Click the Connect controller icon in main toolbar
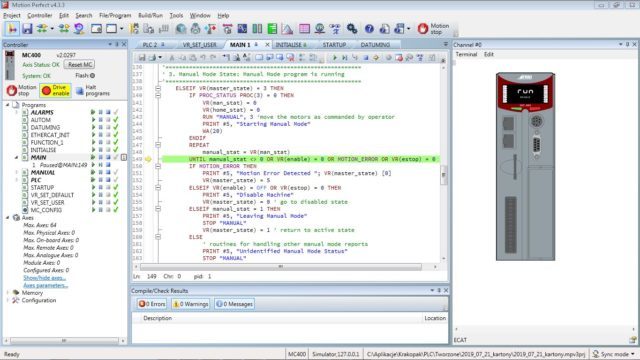This screenshot has height=360, width=640. (x=12, y=29)
